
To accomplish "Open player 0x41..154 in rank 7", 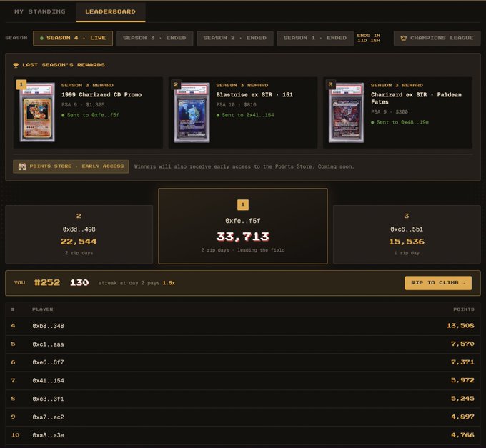I will 243,381.
